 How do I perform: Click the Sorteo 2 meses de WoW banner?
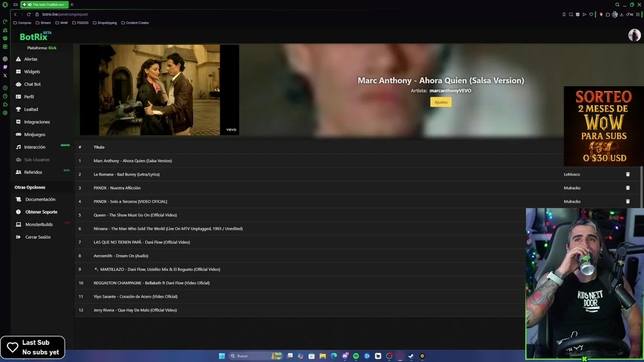click(x=604, y=126)
